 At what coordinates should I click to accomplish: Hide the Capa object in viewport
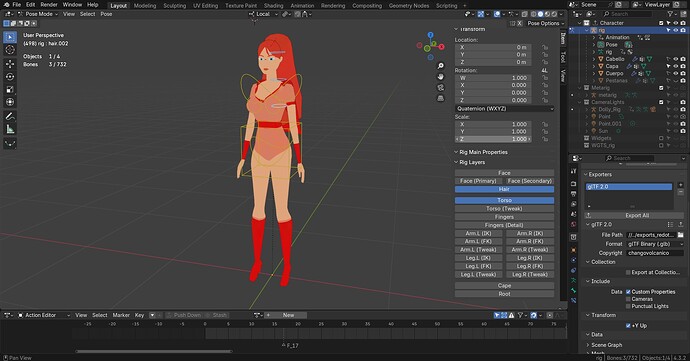[x=675, y=66]
